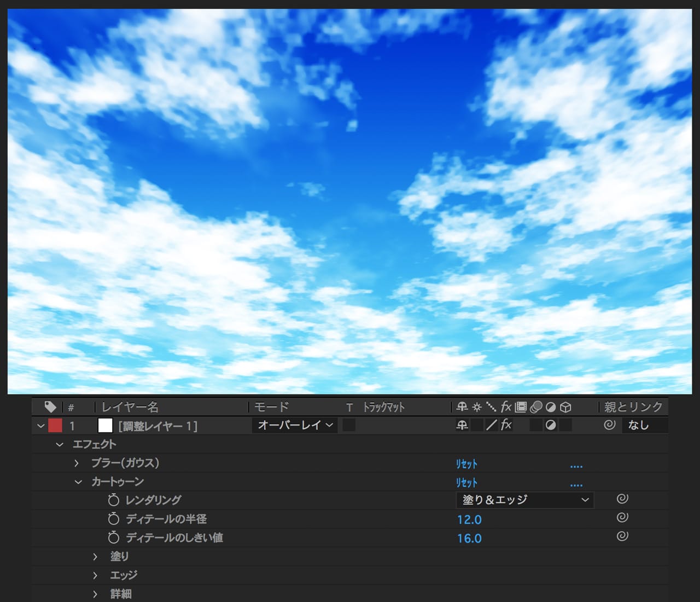Screen dimensions: 700x602
Task: Toggle the shy switch for 調整レイヤー 1
Action: pos(462,425)
